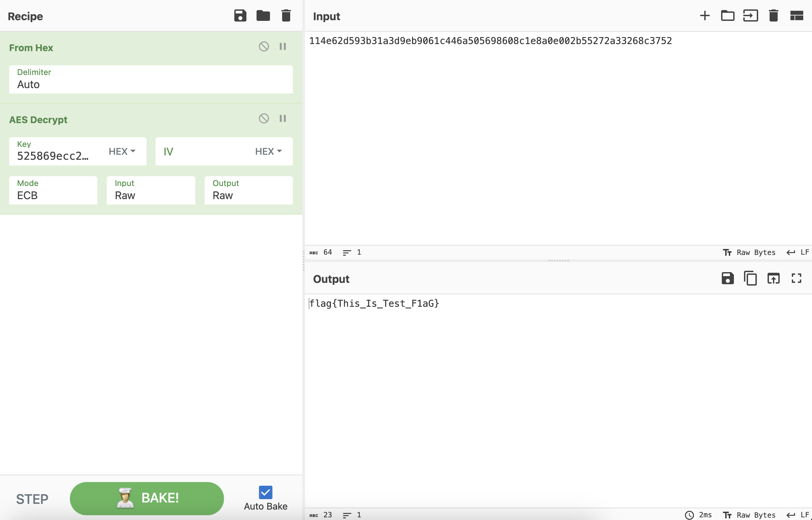This screenshot has height=520, width=812.
Task: Load a saved recipe folder icon
Action: point(263,16)
